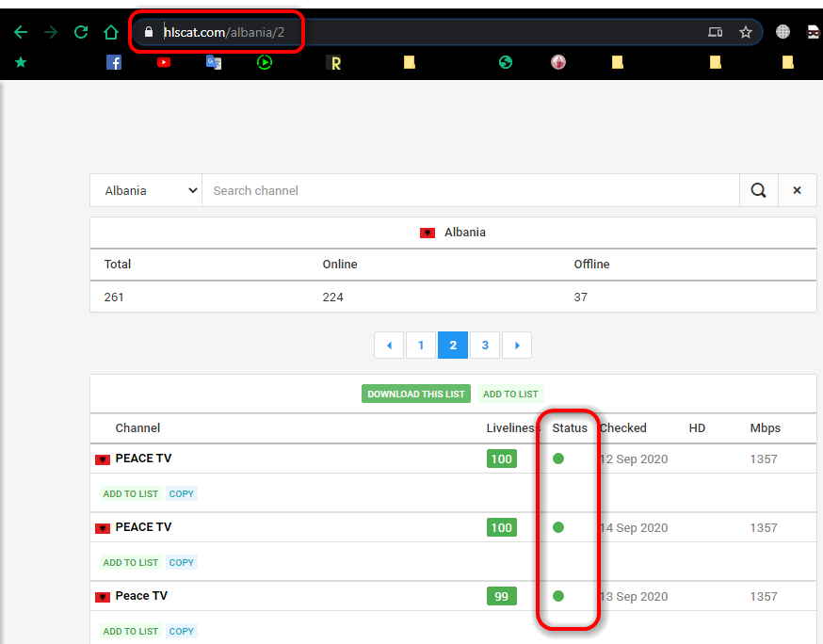Open the Albania country dropdown
The width and height of the screenshot is (823, 644).
146,189
